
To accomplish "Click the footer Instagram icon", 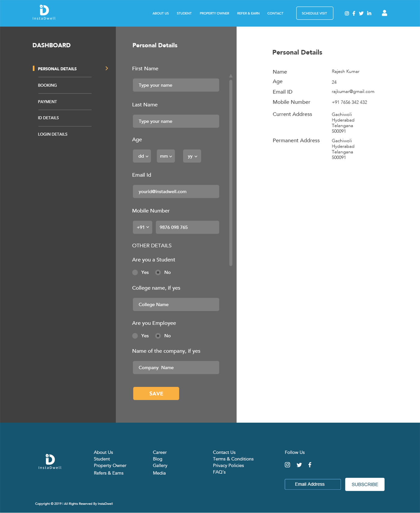I will click(x=287, y=465).
